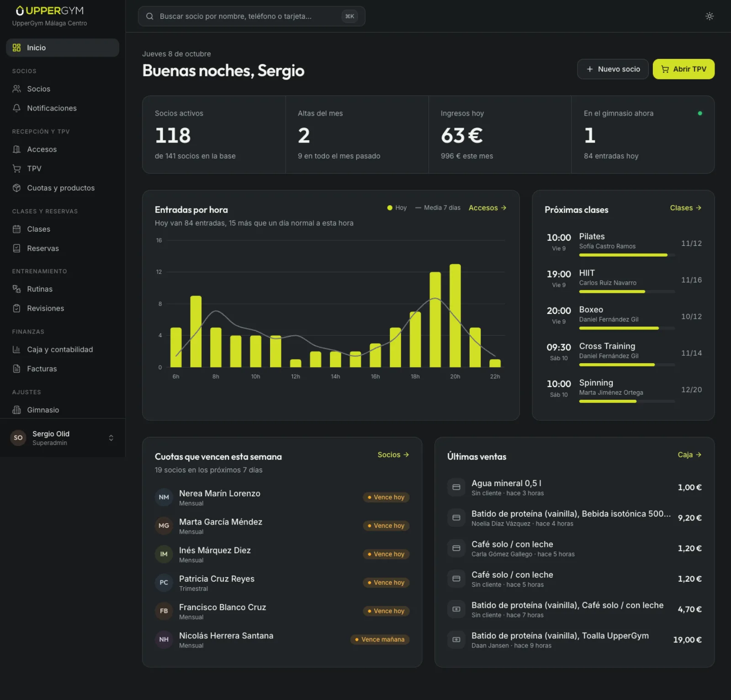Open Notificaciones in the sidebar
The image size is (731, 700).
pos(63,108)
